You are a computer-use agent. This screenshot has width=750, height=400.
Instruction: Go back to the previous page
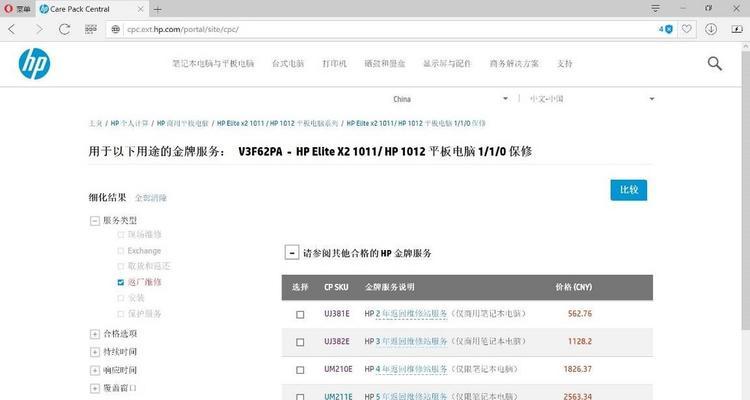[12, 29]
